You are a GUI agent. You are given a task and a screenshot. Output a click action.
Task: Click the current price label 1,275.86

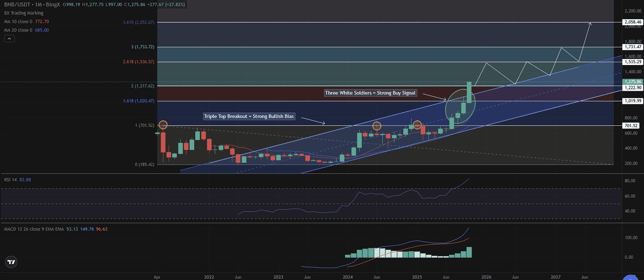[632, 82]
